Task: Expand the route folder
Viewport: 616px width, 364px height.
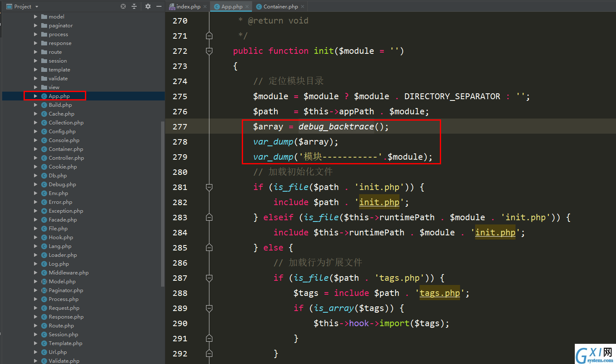Action: (x=36, y=52)
